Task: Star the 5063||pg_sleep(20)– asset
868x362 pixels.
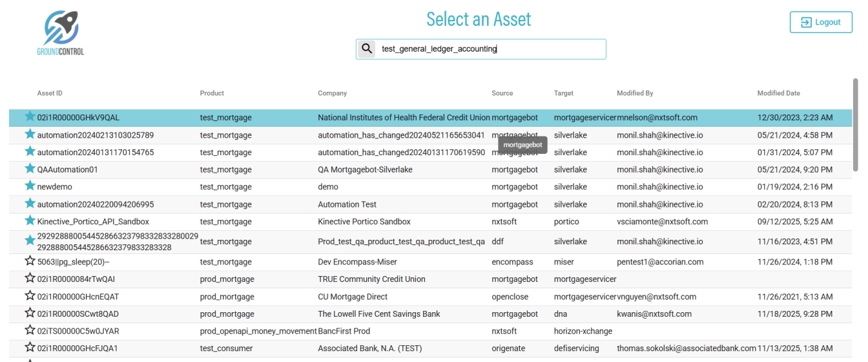Action: tap(30, 261)
